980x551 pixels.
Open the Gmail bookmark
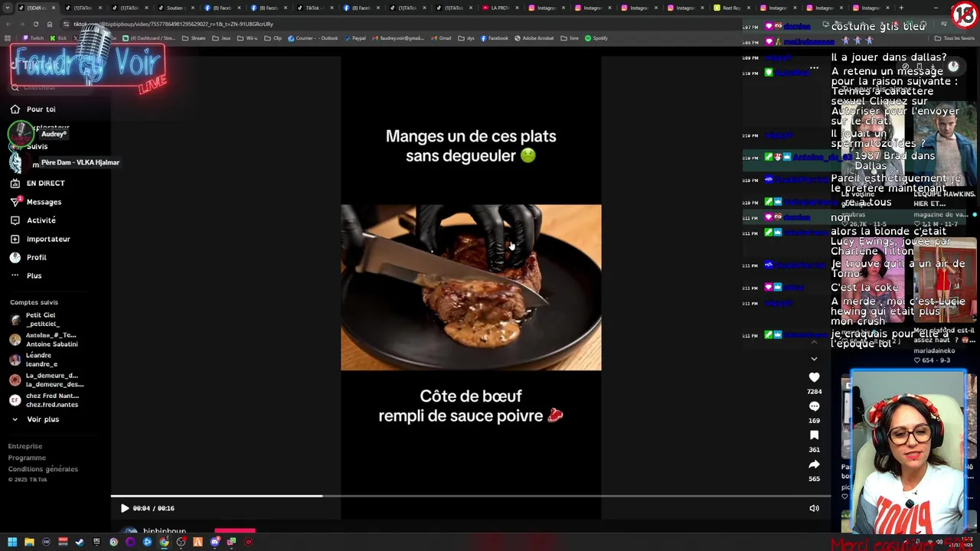(441, 38)
